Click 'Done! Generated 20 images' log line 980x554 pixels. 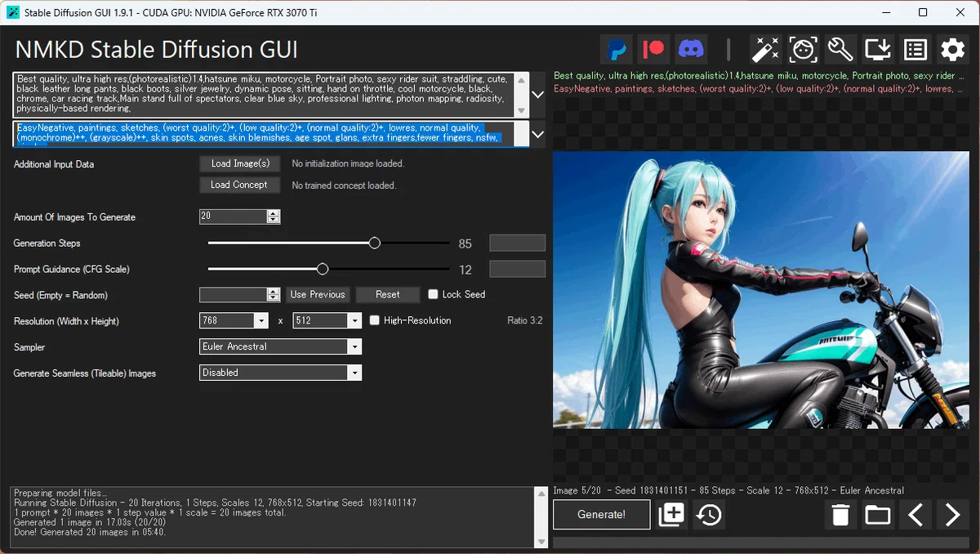(x=90, y=532)
